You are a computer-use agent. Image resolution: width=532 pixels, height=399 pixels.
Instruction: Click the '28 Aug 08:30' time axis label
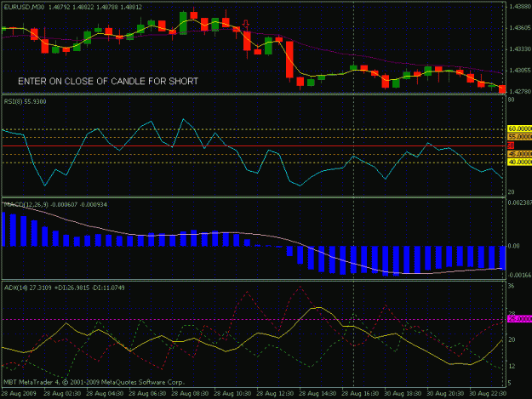tap(190, 394)
